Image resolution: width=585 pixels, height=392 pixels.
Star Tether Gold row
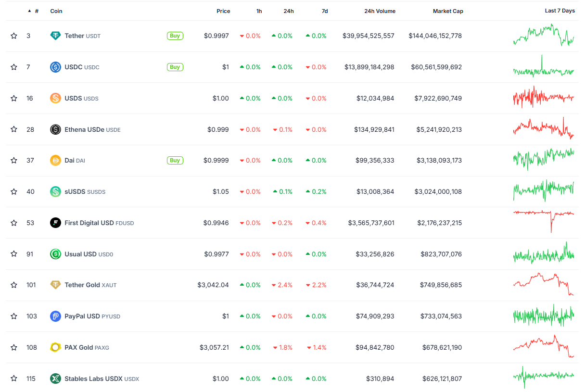[14, 285]
